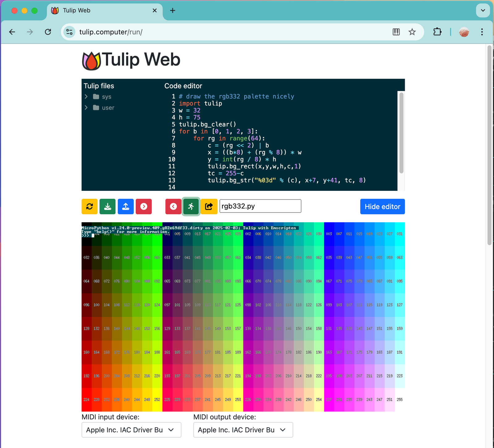Viewport: 494px width, 448px height.
Task: Expand the sys folder in Tulip files
Action: click(x=86, y=97)
